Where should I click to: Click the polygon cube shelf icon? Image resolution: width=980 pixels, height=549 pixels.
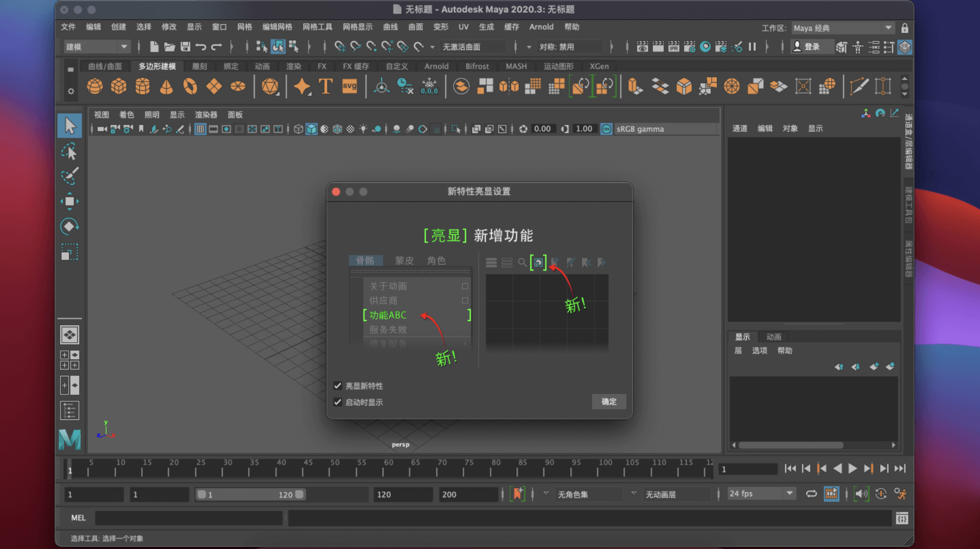(119, 86)
